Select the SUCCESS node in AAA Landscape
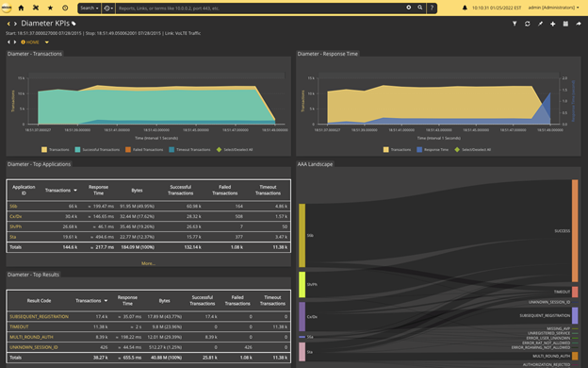Screen dimensions: 588x368 click(x=575, y=230)
